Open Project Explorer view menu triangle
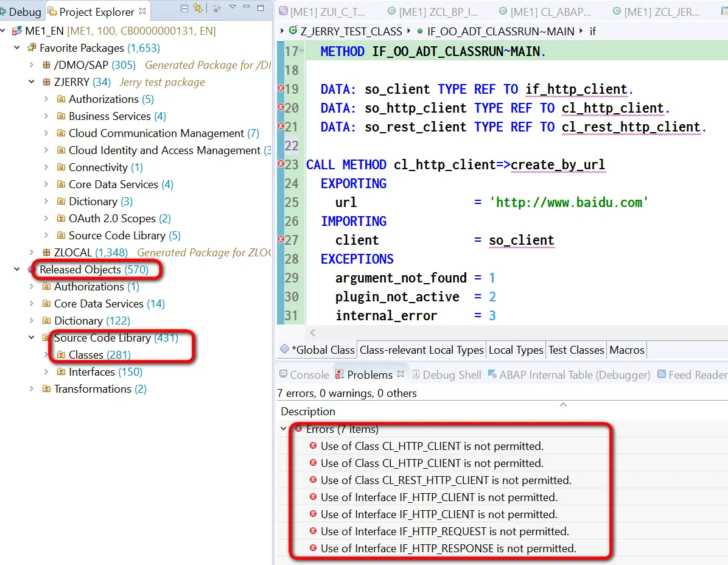Screen dimensions: 728x565 tap(232, 7)
